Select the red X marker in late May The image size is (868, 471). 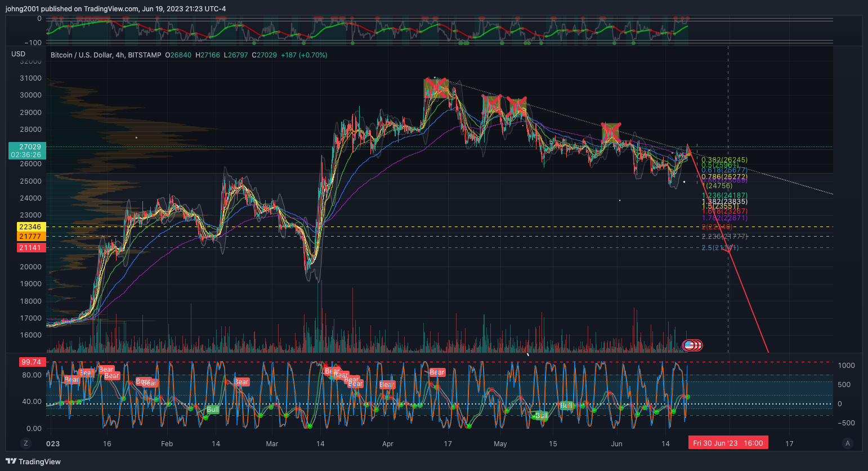(x=611, y=132)
